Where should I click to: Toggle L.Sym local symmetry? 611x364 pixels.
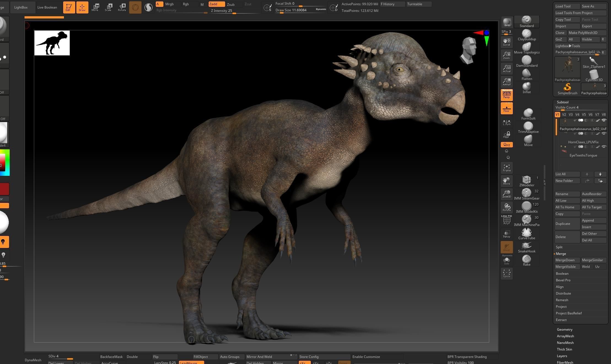click(x=507, y=122)
